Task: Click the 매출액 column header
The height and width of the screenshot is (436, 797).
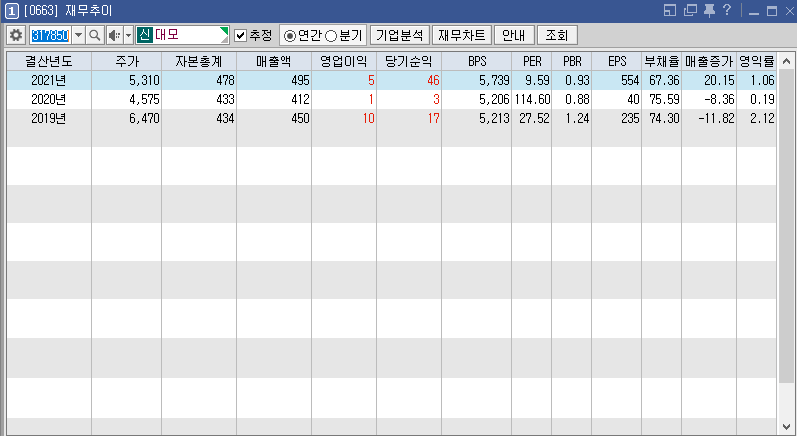Action: (x=274, y=61)
